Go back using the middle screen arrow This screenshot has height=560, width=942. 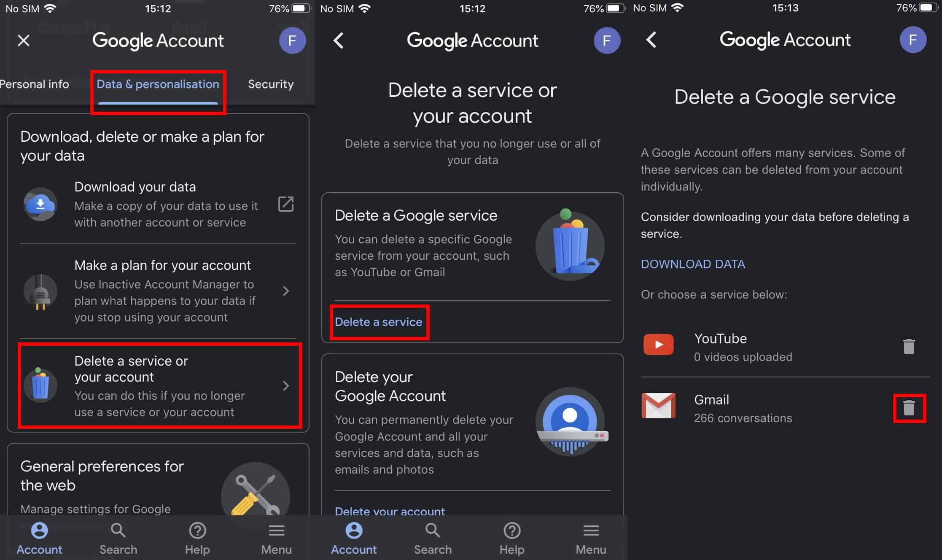339,40
